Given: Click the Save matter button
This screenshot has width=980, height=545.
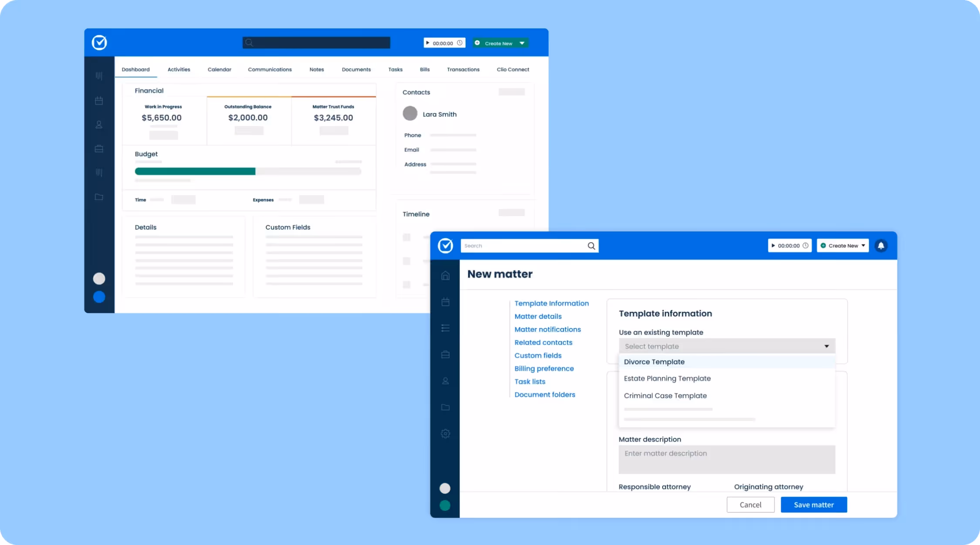Looking at the screenshot, I should click(813, 504).
